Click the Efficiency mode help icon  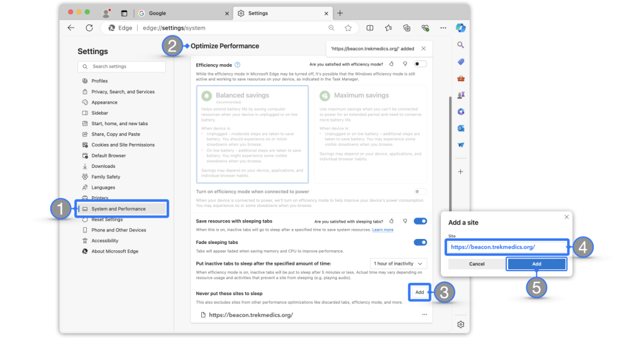pos(237,65)
